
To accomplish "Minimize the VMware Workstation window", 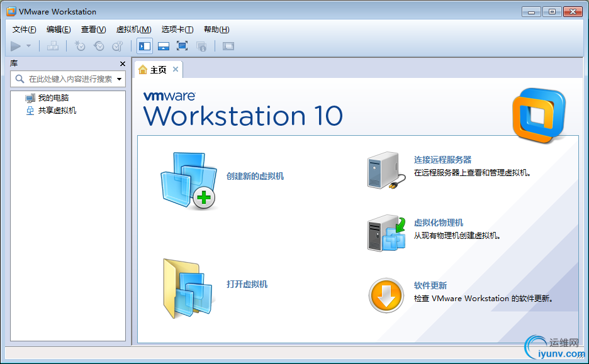I will (531, 12).
